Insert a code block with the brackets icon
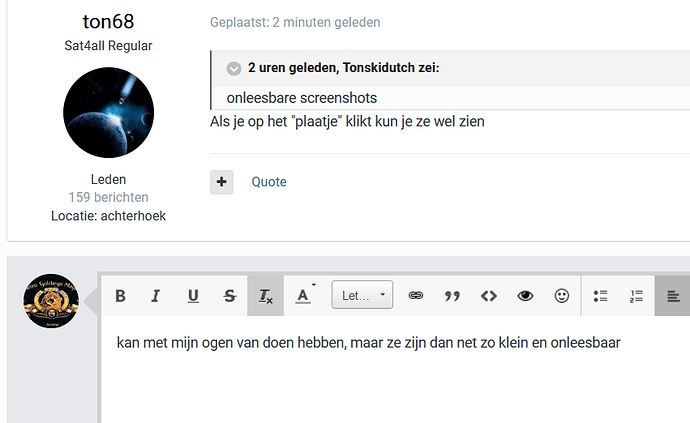690x423 pixels. pyautogui.click(x=489, y=296)
